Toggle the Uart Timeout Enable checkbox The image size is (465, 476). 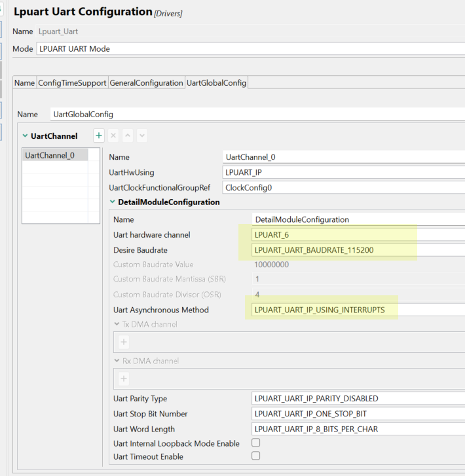256,456
